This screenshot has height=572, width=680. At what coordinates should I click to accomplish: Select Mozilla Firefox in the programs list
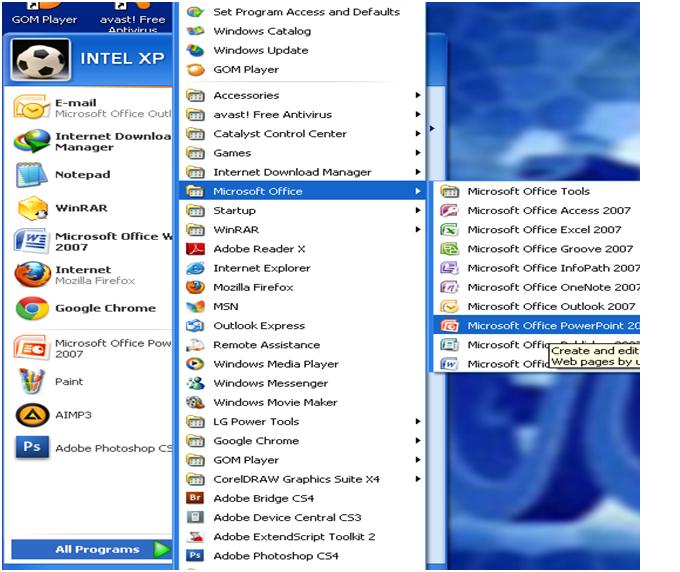pyautogui.click(x=302, y=287)
